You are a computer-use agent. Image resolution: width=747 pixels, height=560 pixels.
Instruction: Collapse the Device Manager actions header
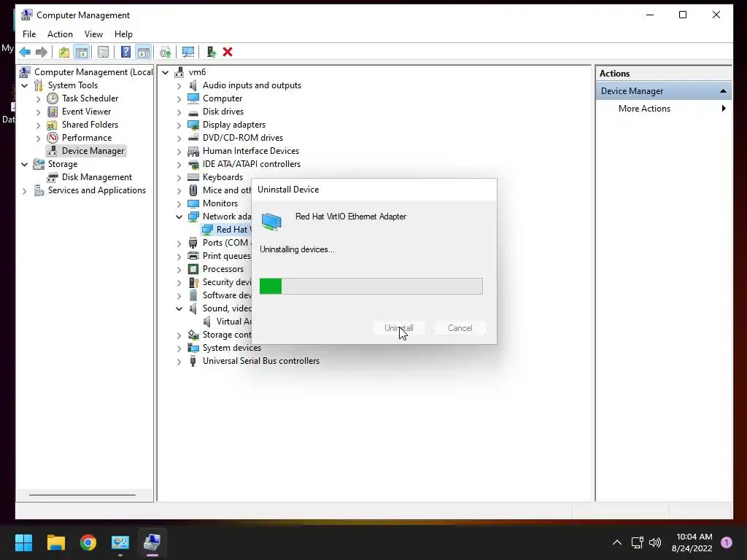coord(723,91)
